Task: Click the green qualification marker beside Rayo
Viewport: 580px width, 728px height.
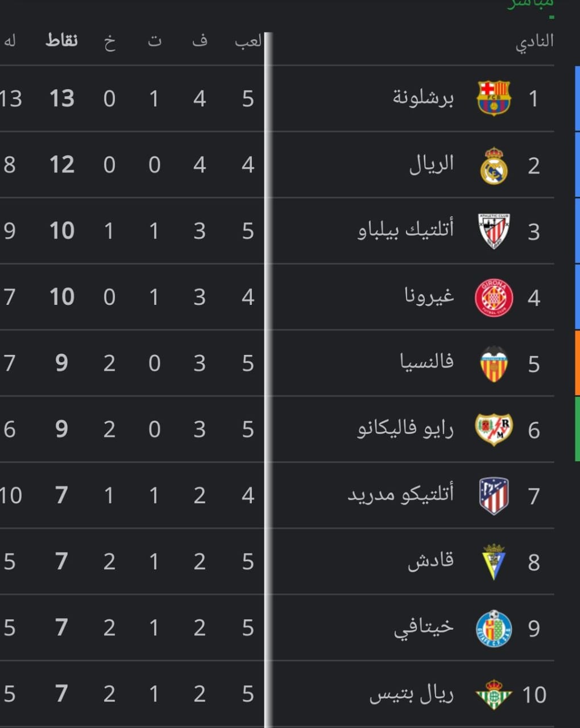Action: 577,429
